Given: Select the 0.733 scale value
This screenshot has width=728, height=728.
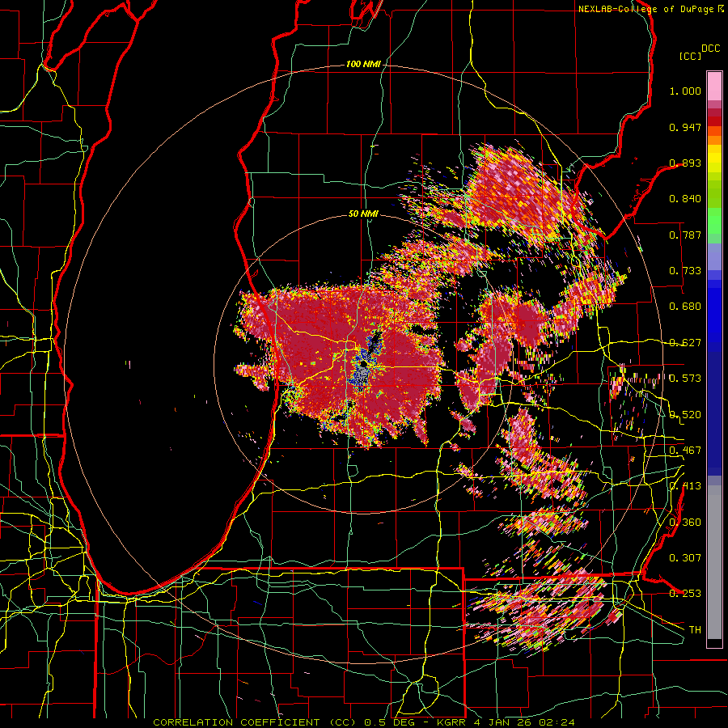Looking at the screenshot, I should point(685,271).
